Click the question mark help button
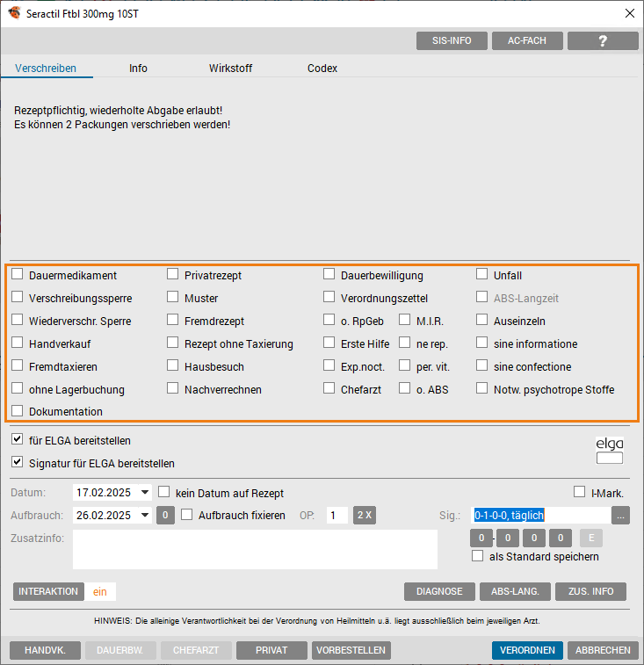644x665 pixels. [603, 40]
